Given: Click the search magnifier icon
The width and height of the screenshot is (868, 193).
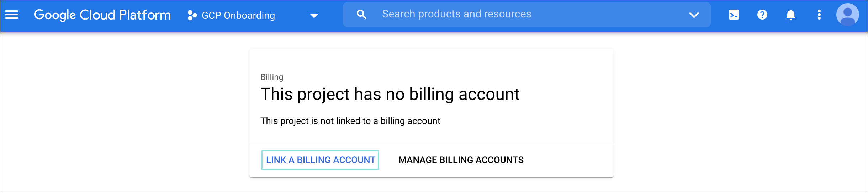Looking at the screenshot, I should (361, 15).
